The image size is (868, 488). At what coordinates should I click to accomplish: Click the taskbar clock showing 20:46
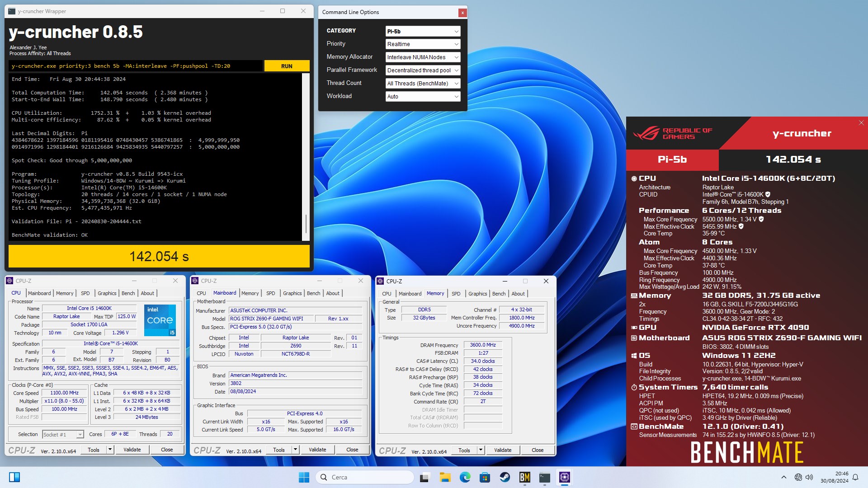(835, 477)
